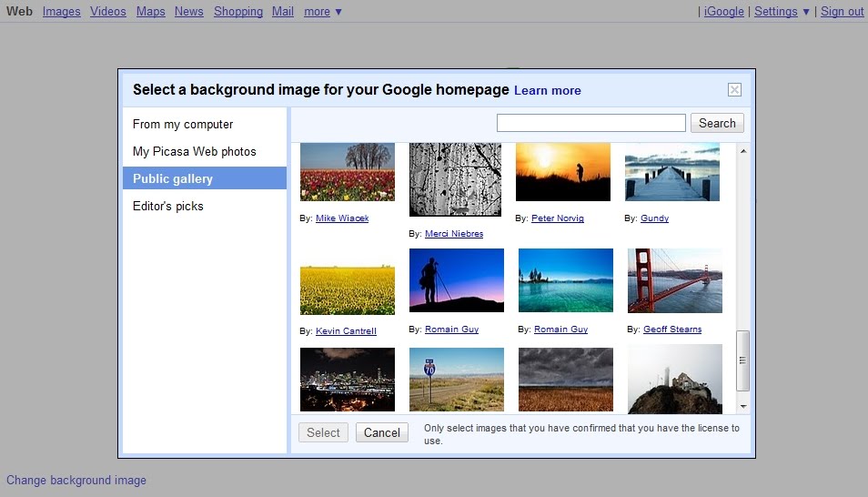Click the gallery scrollbar thumb
This screenshot has height=497, width=868.
point(742,360)
